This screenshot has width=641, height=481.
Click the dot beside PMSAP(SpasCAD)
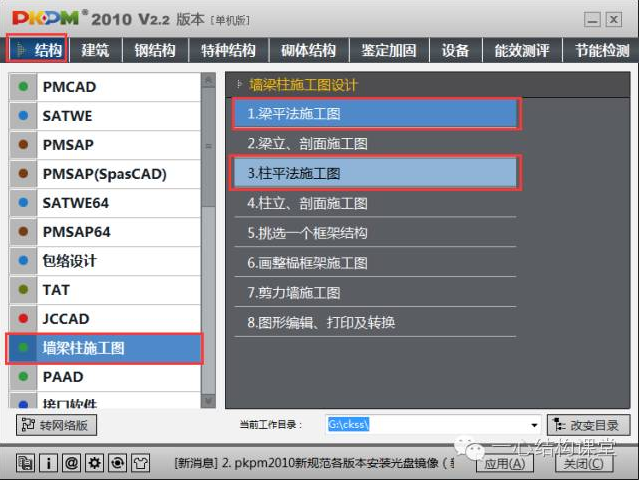(x=23, y=174)
